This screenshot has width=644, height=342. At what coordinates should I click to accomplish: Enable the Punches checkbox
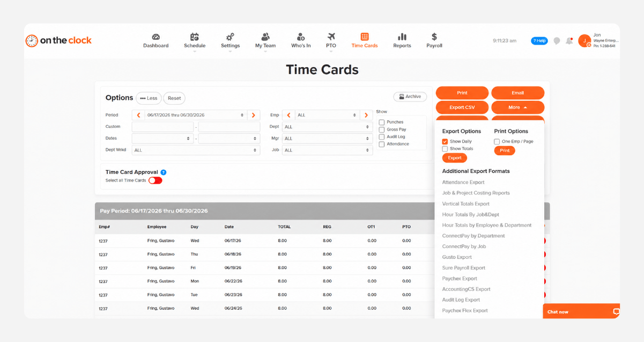[382, 122]
